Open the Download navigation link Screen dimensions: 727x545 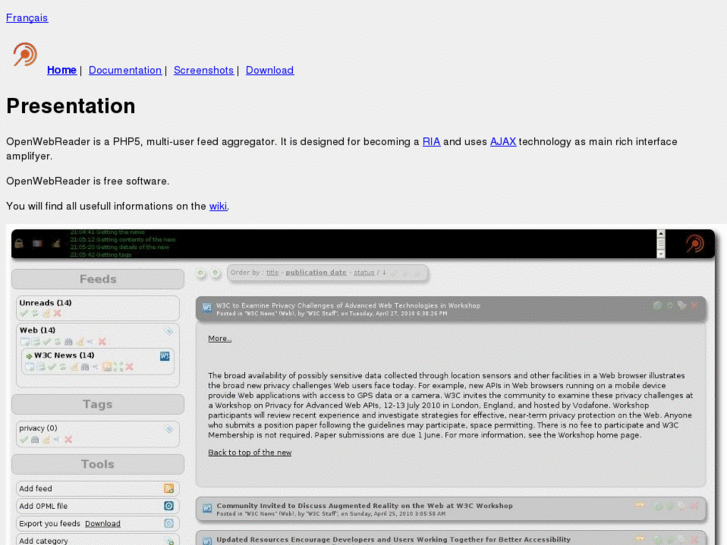[x=270, y=70]
